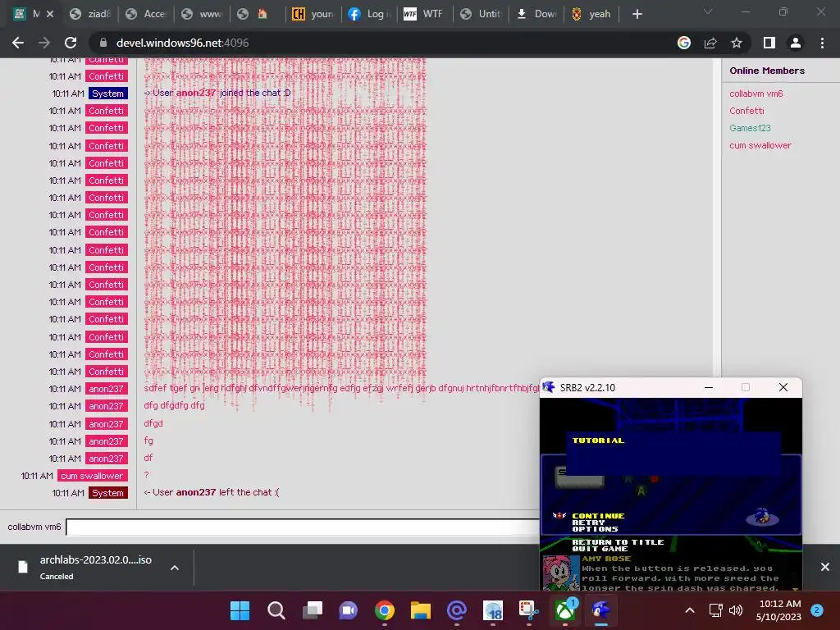Select QUIT GAME in SRB2 menu
This screenshot has height=630, width=840.
coord(600,549)
